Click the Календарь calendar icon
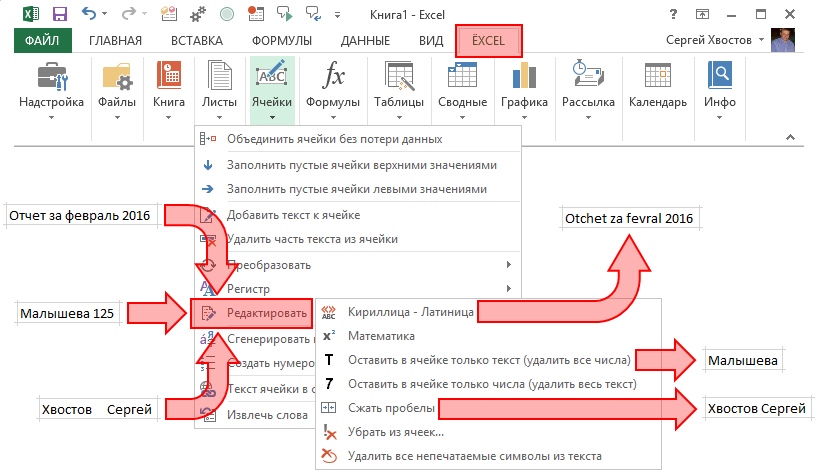 pos(657,76)
